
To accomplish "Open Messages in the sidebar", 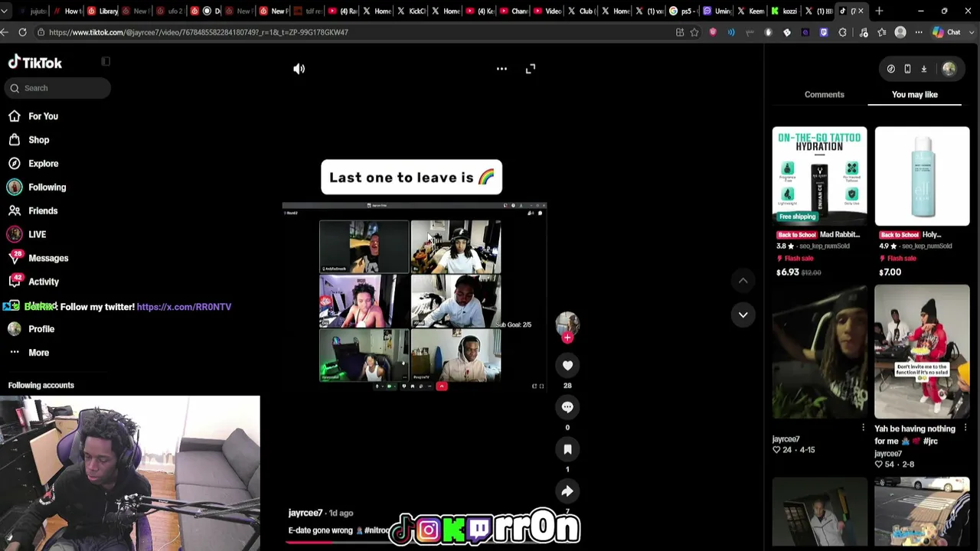I will pyautogui.click(x=47, y=259).
